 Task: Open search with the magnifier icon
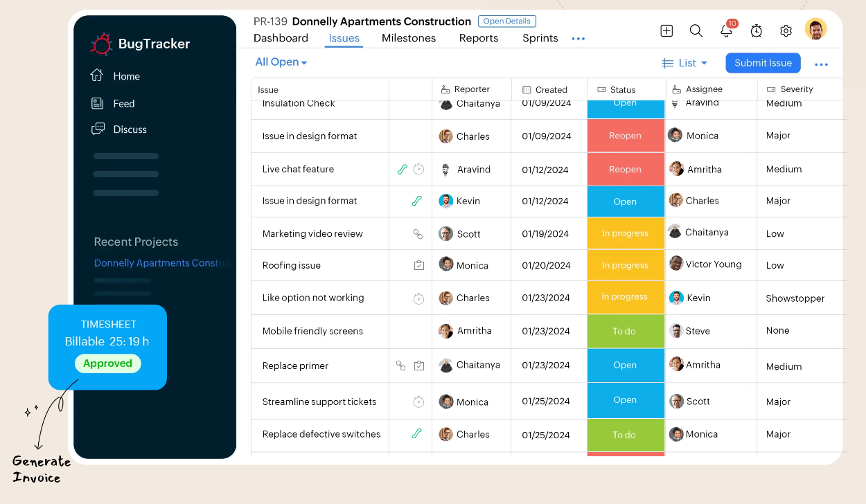pos(696,30)
